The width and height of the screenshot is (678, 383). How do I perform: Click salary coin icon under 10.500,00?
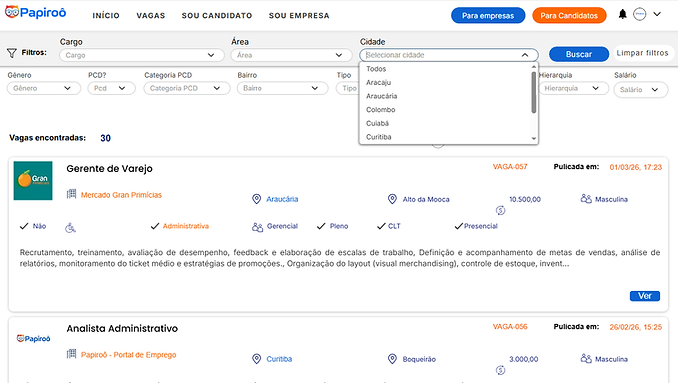pyautogui.click(x=500, y=211)
